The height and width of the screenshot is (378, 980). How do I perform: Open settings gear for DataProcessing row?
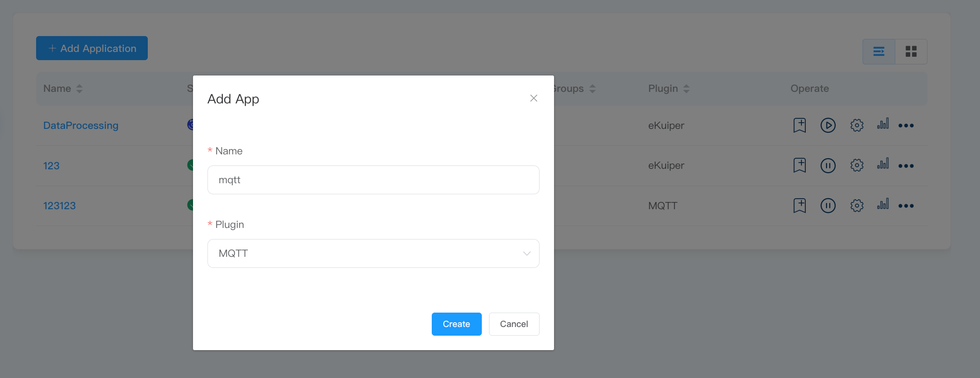click(857, 126)
